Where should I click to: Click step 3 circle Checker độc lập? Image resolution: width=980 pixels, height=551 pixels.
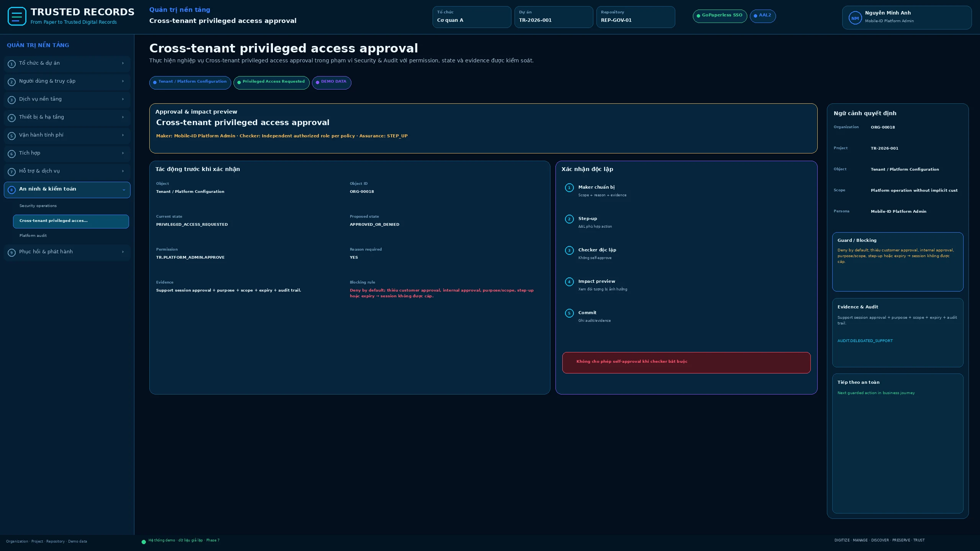point(569,250)
